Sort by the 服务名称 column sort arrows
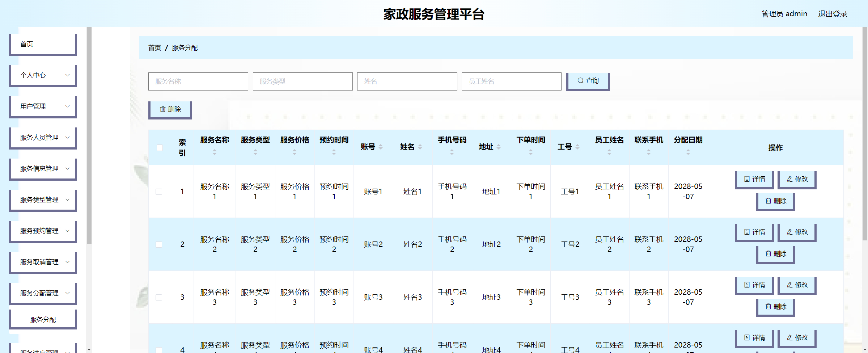 (215, 152)
